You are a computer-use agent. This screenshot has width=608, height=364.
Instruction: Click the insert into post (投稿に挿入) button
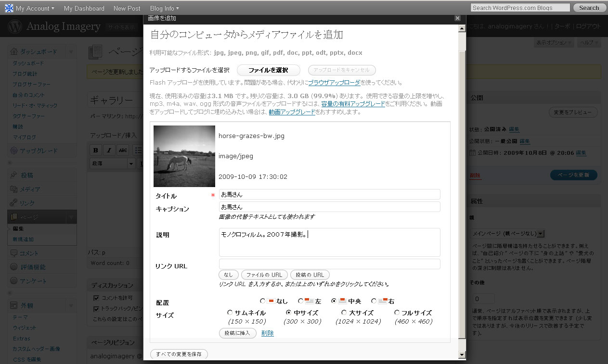point(237,333)
